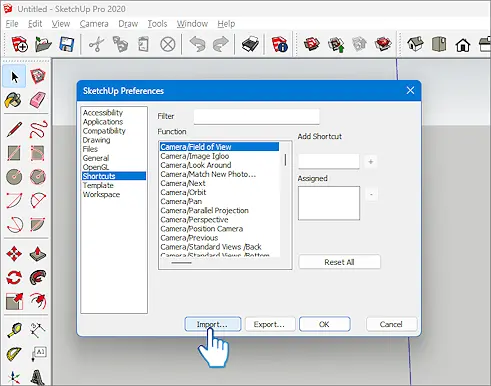Select the Paint Bucket tool
Screen dimensions: 491x386
(x=13, y=100)
